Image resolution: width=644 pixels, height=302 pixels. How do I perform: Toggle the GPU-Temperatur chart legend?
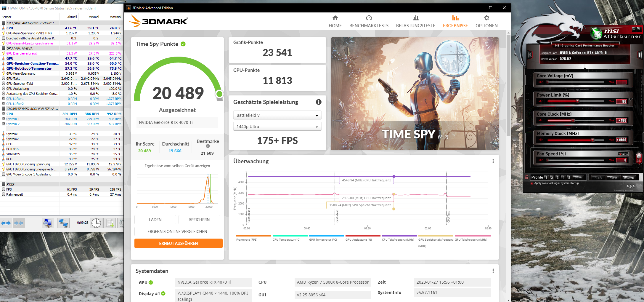(326, 238)
